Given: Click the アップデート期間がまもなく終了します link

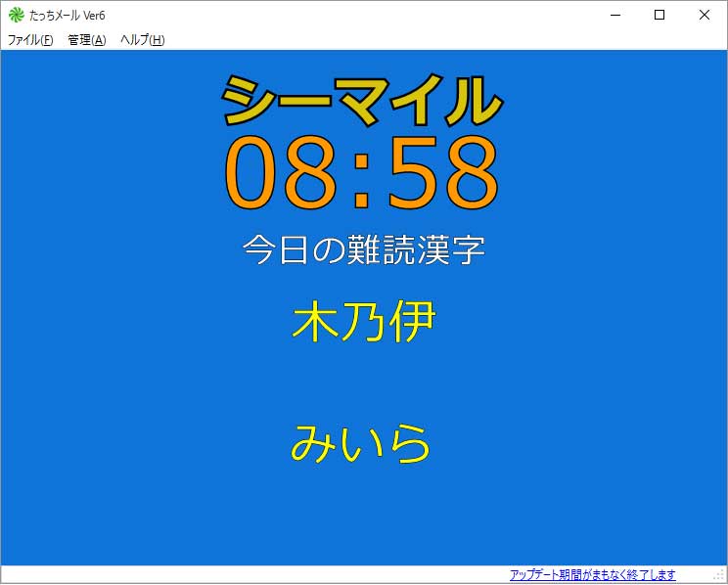Looking at the screenshot, I should click(592, 575).
